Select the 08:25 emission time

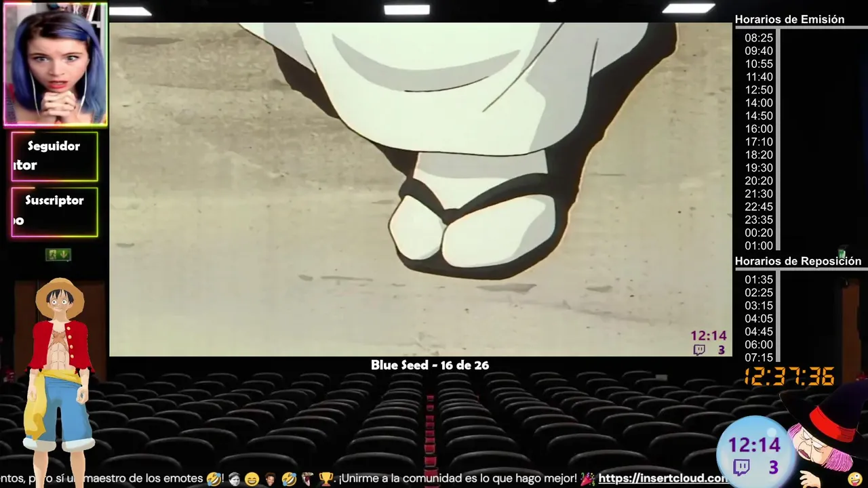pos(759,38)
